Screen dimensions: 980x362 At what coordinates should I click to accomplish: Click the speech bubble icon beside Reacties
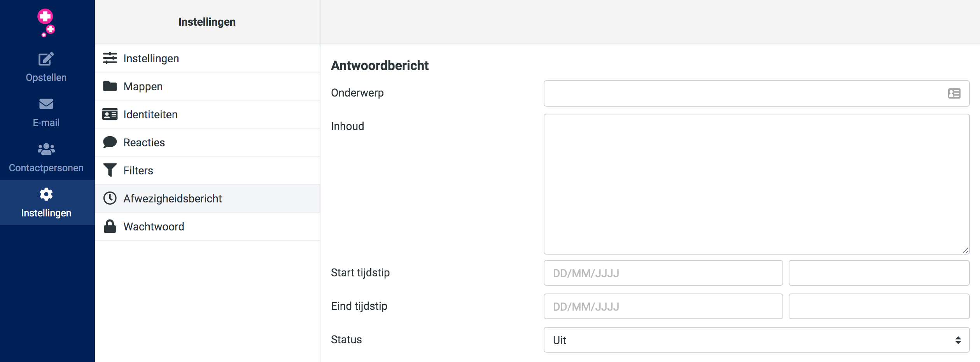[110, 142]
